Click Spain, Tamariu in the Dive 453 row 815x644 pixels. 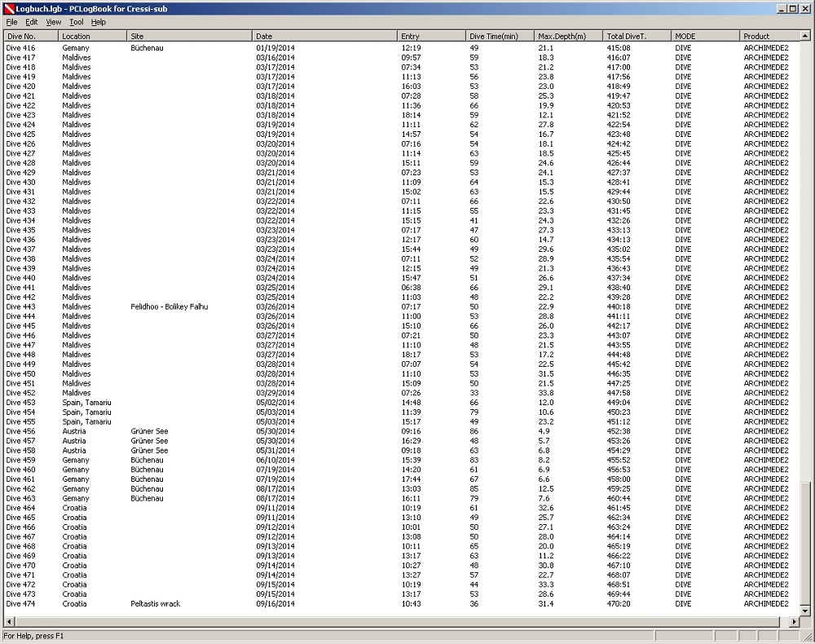point(87,403)
